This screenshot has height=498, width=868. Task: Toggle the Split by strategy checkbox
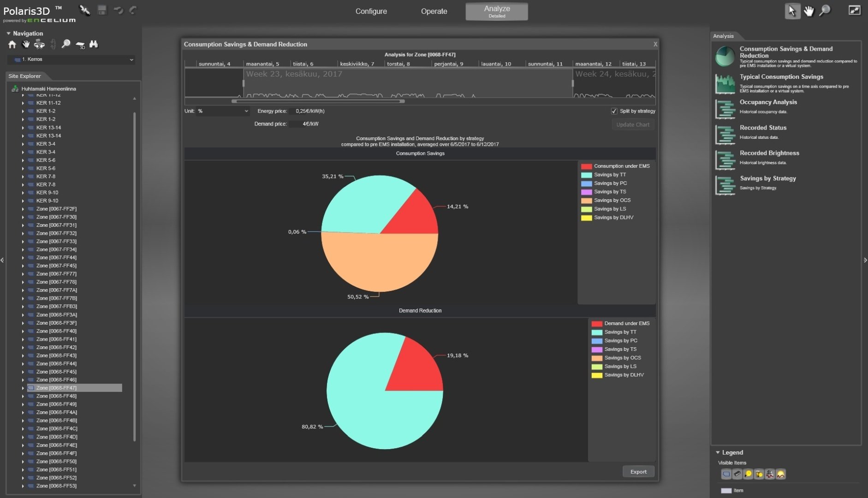(614, 111)
